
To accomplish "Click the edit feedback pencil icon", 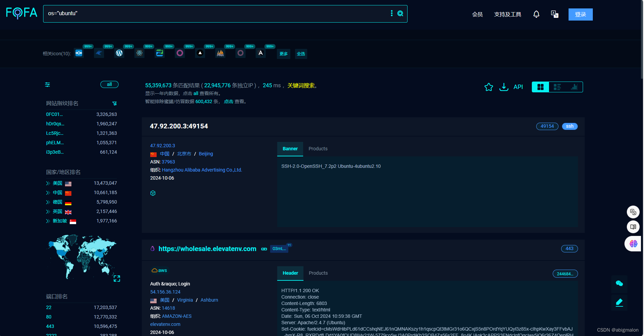I will (x=619, y=302).
